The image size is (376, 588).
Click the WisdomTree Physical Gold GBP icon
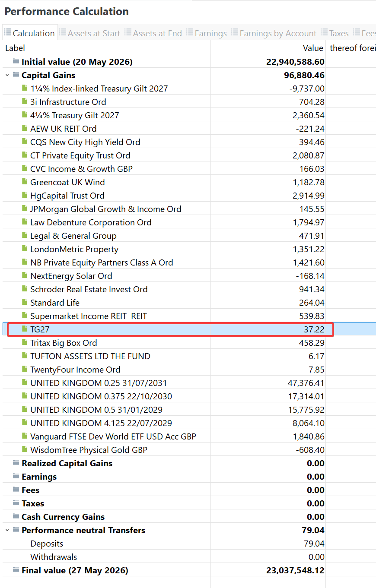[x=25, y=449]
